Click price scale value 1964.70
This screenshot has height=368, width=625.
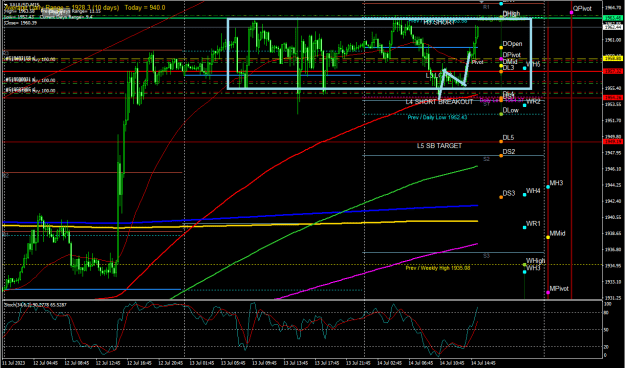click(613, 8)
